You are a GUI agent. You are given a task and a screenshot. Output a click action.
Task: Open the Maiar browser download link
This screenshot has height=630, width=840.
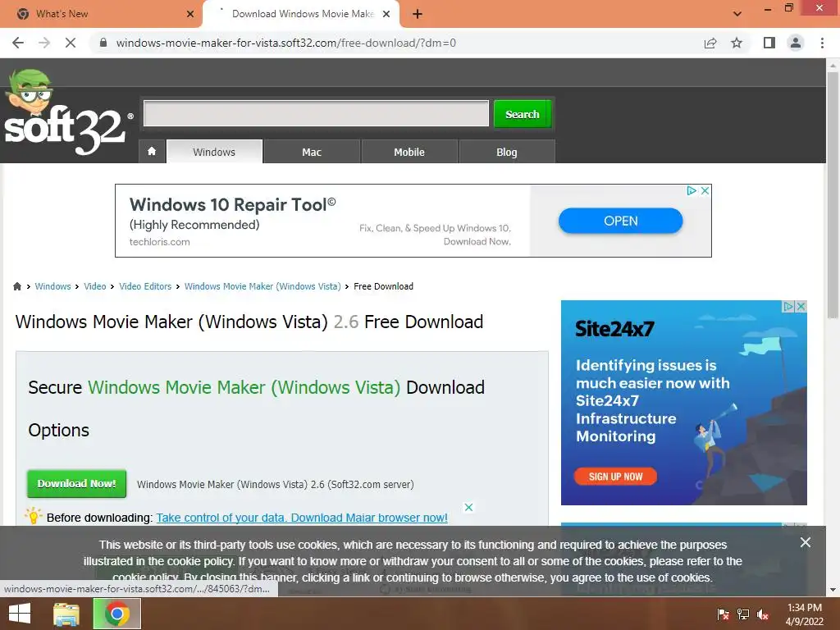pyautogui.click(x=302, y=518)
